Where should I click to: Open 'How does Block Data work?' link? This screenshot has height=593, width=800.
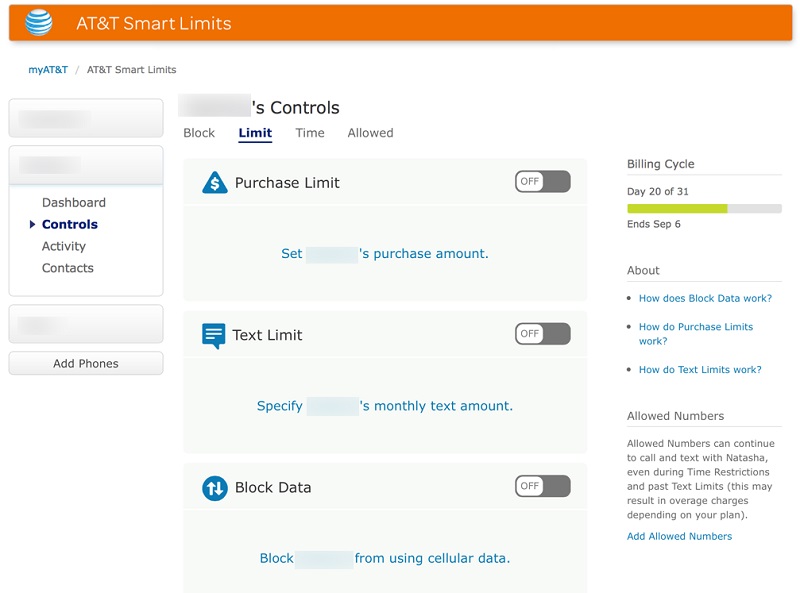(x=705, y=299)
